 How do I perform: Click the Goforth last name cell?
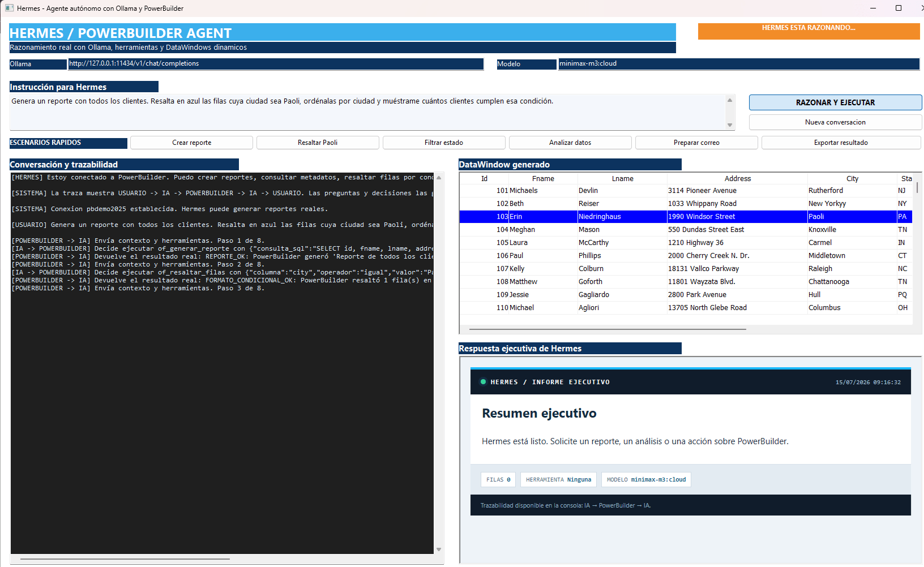tap(590, 282)
